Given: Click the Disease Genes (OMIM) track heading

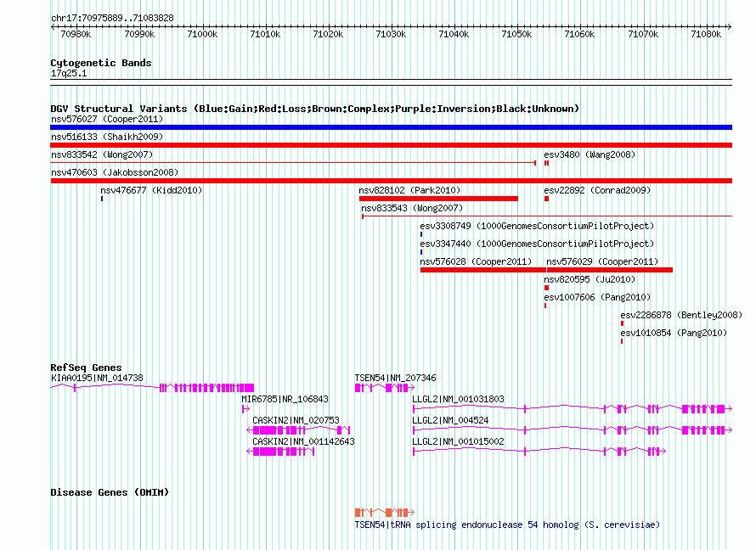Looking at the screenshot, I should pos(110,492).
